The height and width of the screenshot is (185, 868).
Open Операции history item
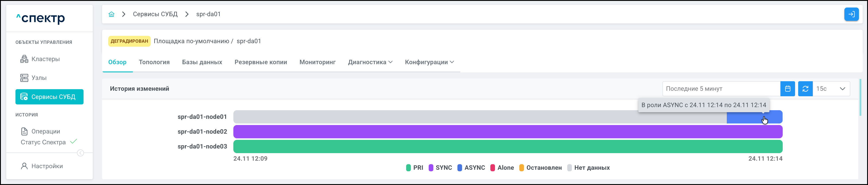click(x=46, y=131)
